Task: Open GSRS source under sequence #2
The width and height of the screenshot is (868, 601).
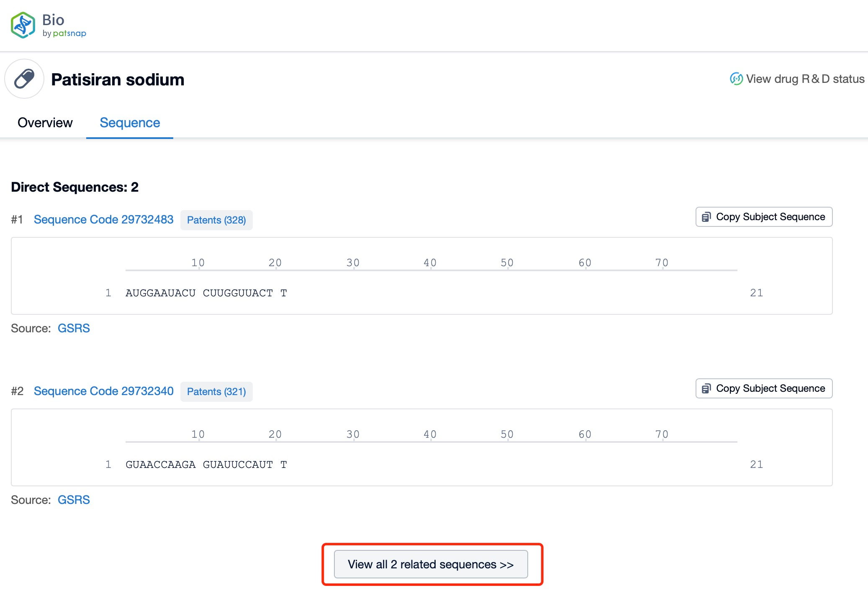Action: (x=74, y=500)
